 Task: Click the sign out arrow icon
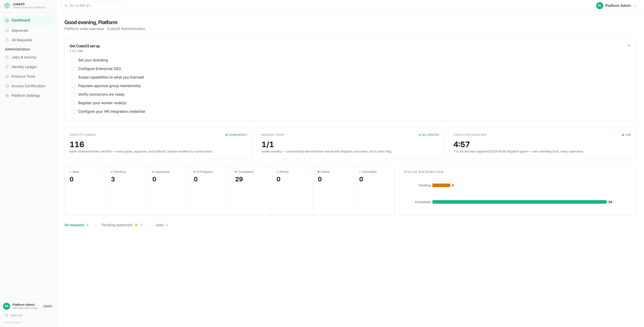click(6, 315)
